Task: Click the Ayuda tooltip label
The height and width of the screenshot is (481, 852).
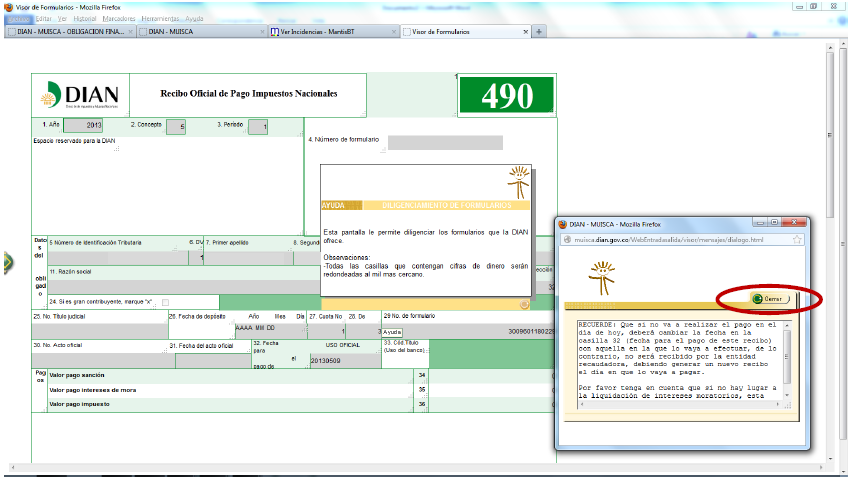Action: click(x=392, y=332)
